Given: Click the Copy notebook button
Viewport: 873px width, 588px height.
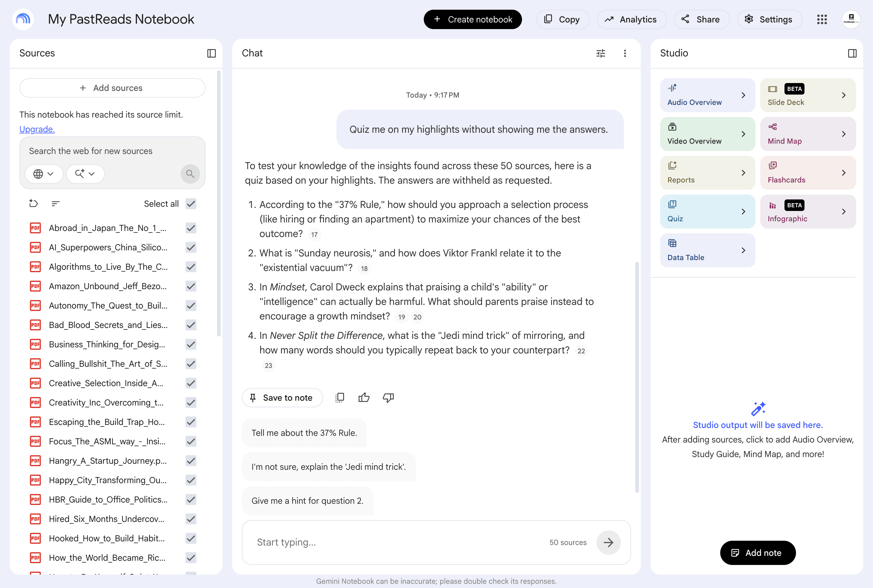Looking at the screenshot, I should (563, 19).
